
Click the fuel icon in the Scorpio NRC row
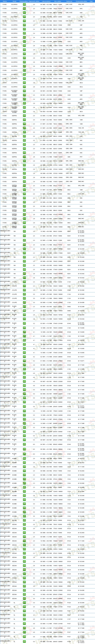pos(24,8)
